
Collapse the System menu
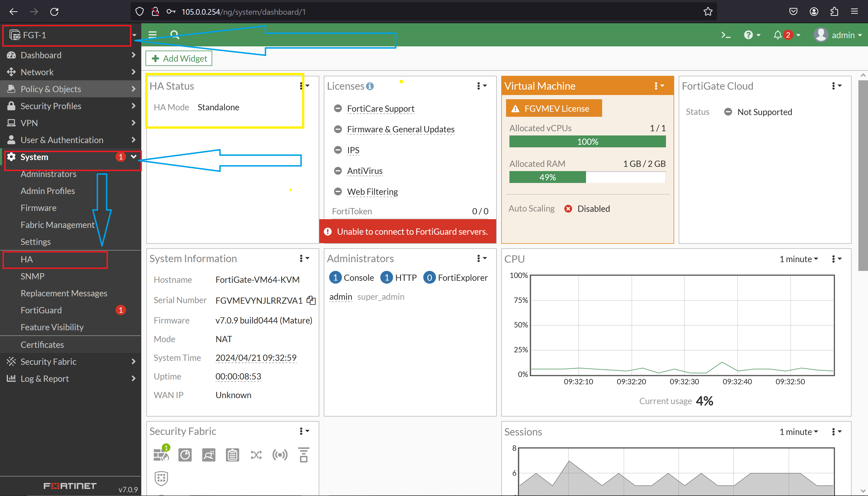pos(70,157)
